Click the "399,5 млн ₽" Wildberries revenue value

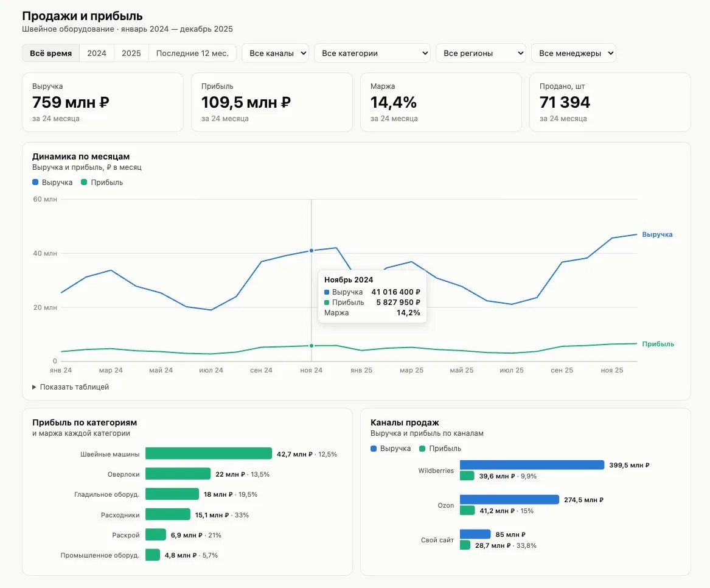[629, 465]
